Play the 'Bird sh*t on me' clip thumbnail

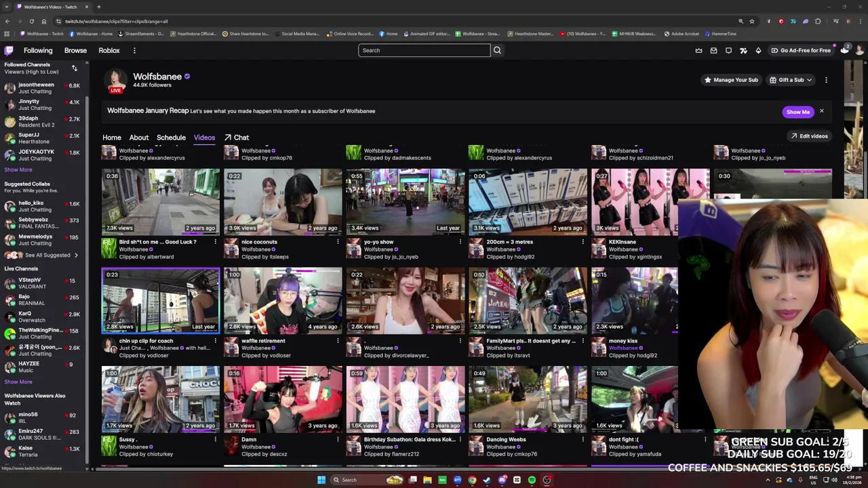click(x=161, y=201)
